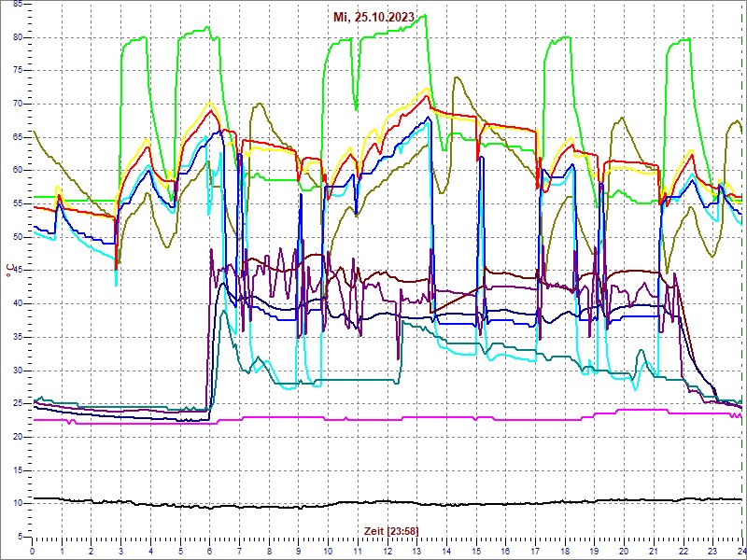
Task: Click hour 12 on the time axis
Action: tap(387, 550)
